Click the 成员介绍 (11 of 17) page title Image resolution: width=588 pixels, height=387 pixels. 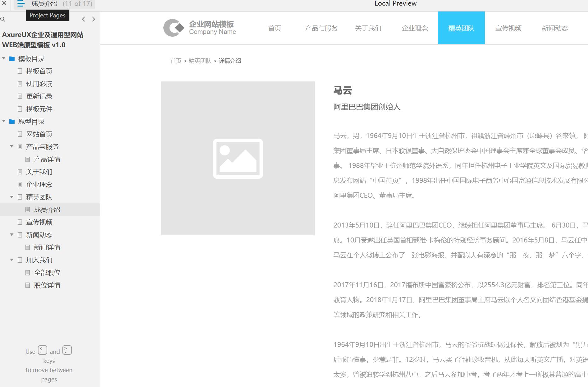coord(62,4)
